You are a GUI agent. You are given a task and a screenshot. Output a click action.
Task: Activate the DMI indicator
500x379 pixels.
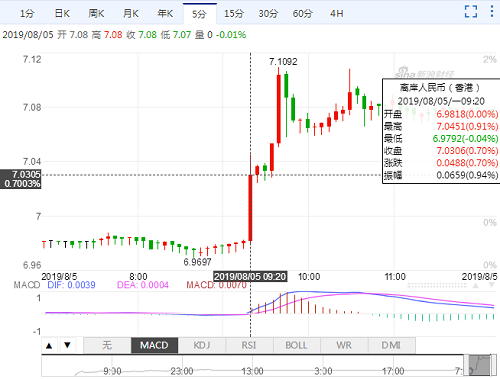point(391,345)
